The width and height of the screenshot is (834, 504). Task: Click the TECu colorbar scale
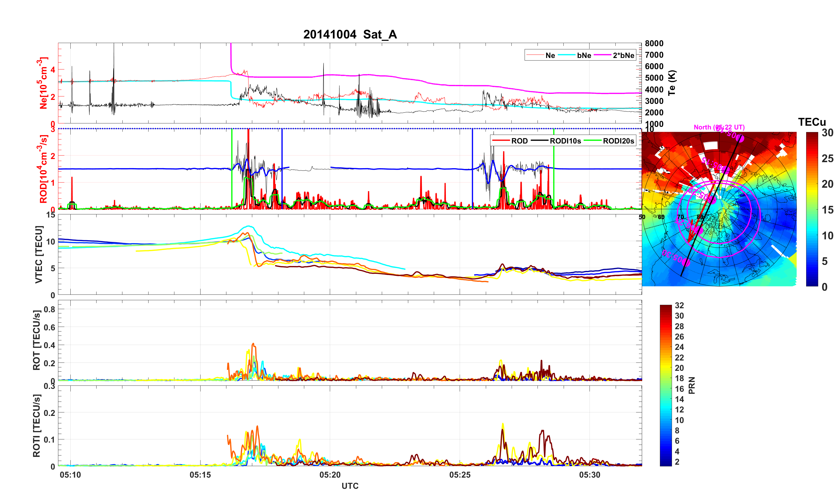tap(812, 210)
